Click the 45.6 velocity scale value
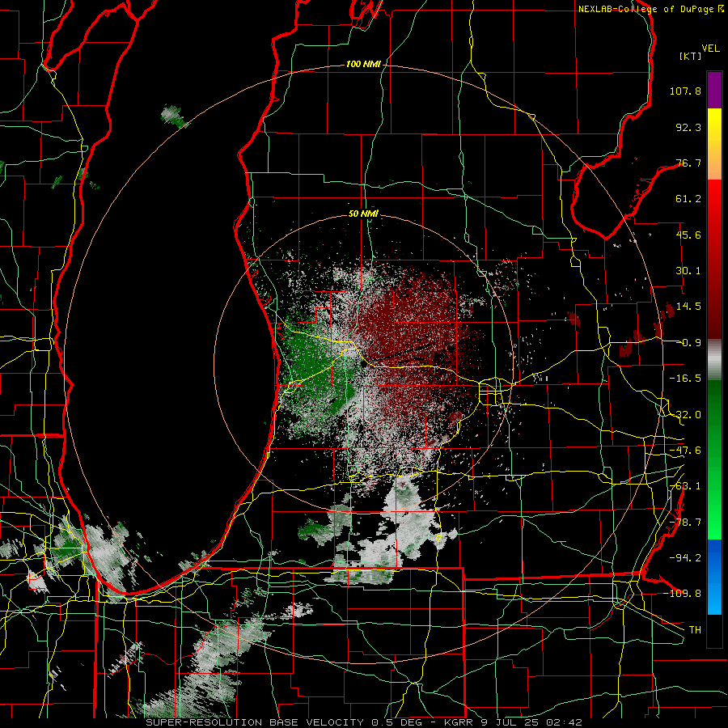728x728 pixels. [688, 235]
